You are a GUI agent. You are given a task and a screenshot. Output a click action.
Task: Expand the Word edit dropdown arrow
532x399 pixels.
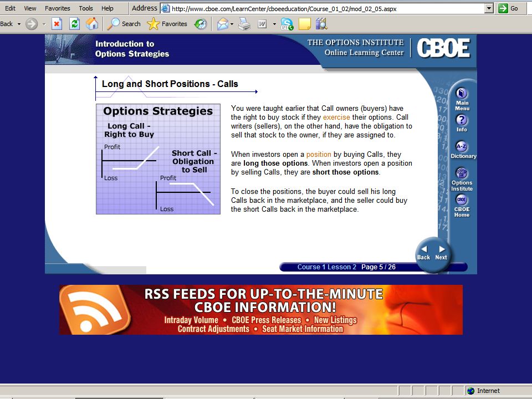pyautogui.click(x=274, y=24)
